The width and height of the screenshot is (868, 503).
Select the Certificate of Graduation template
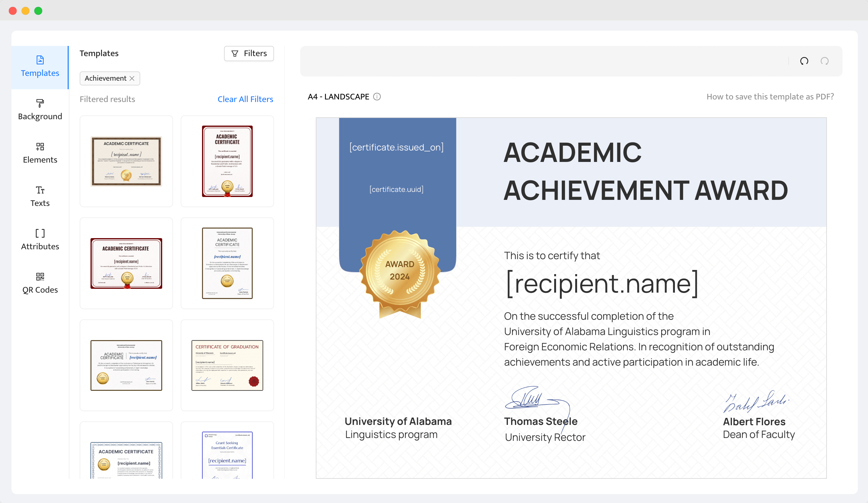(227, 365)
